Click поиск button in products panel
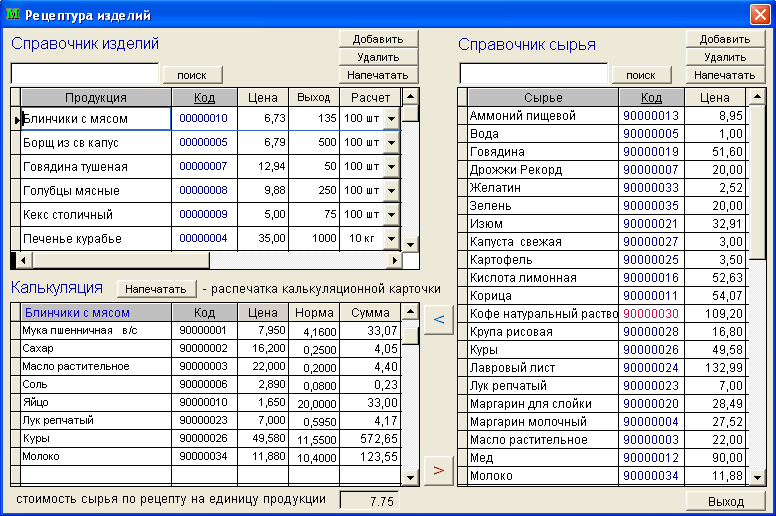776x516 pixels. (192, 75)
